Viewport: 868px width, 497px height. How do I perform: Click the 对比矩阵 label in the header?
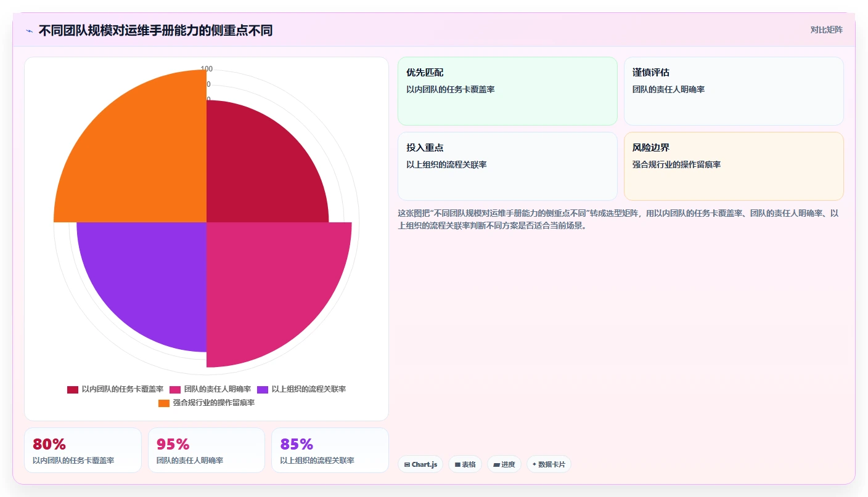(x=826, y=30)
